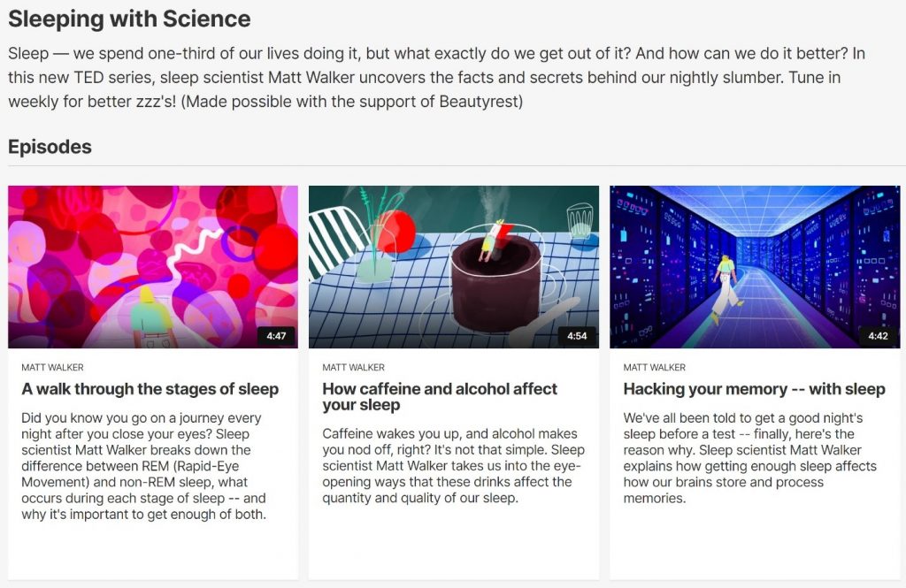The height and width of the screenshot is (588, 906).
Task: Click the steaming coffee cup in second thumbnail
Action: tap(497, 283)
